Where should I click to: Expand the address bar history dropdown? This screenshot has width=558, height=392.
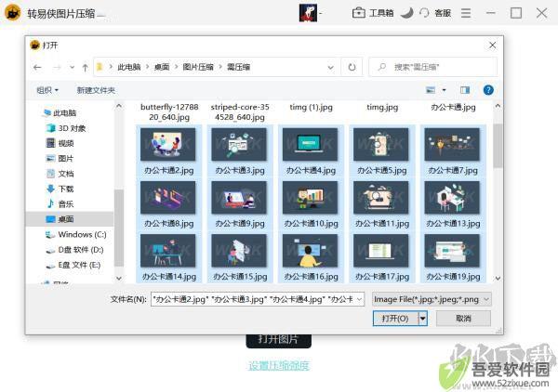tap(330, 67)
